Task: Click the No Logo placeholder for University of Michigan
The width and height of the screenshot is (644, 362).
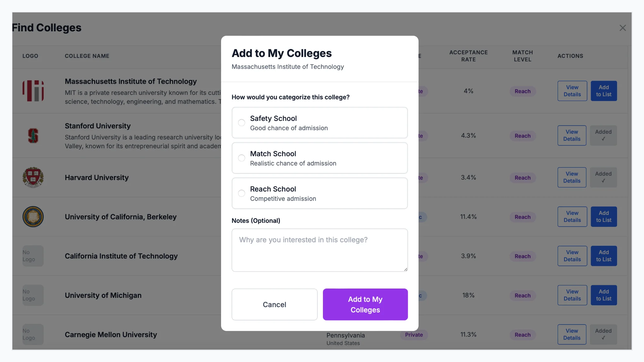Action: 33,295
